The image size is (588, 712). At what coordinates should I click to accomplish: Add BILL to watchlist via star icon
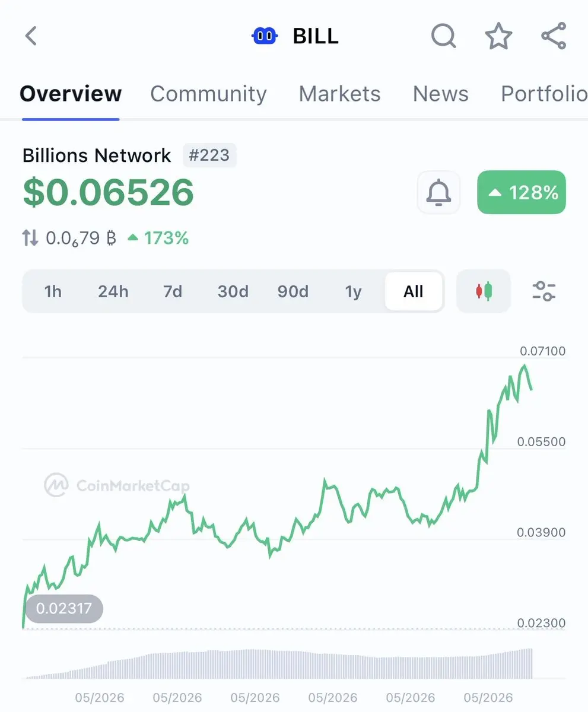pyautogui.click(x=498, y=36)
